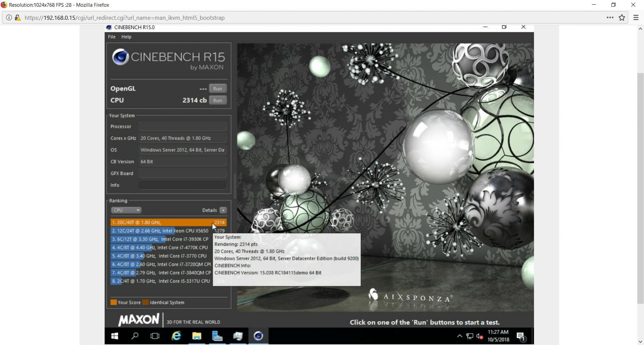Click the connection security lock warning icon
The width and height of the screenshot is (644, 345).
click(x=17, y=18)
